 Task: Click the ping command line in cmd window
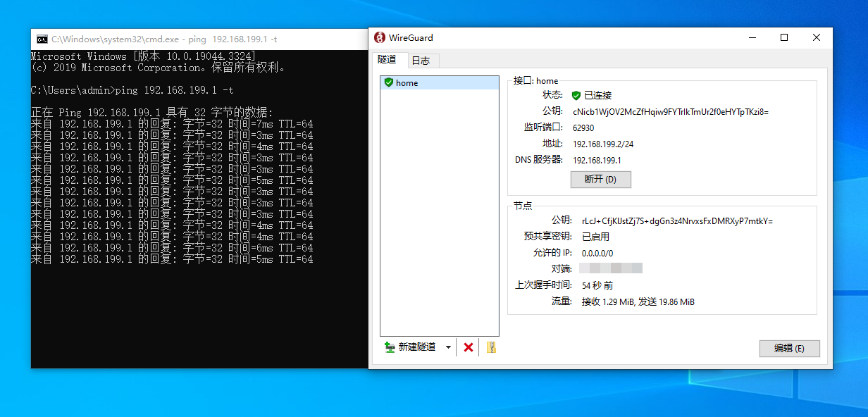[x=132, y=90]
